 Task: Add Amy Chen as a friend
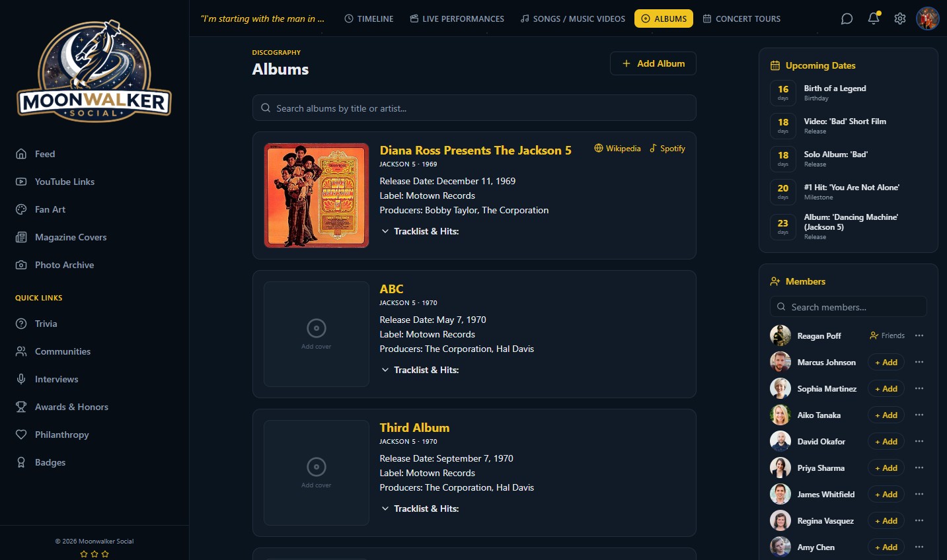tap(886, 547)
